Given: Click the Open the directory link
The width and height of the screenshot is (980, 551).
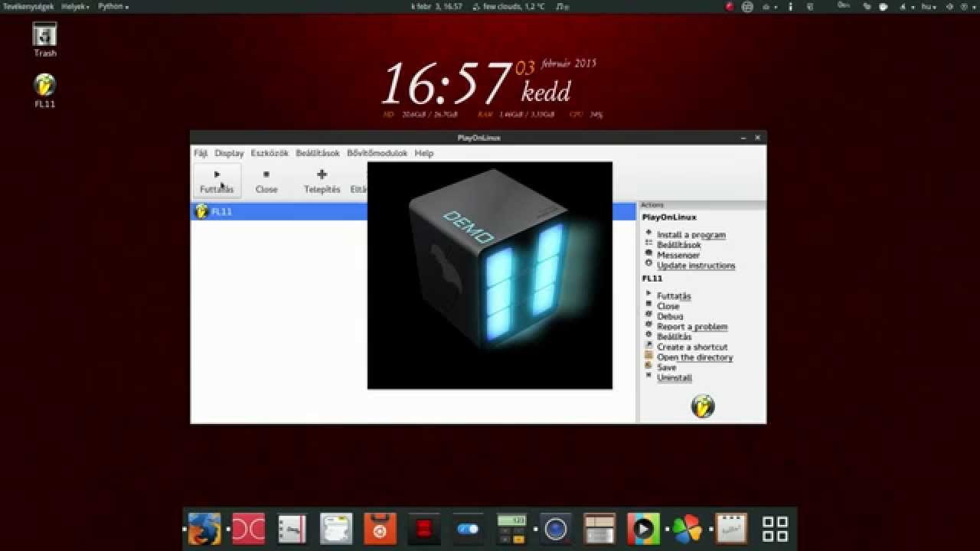Looking at the screenshot, I should [x=694, y=357].
